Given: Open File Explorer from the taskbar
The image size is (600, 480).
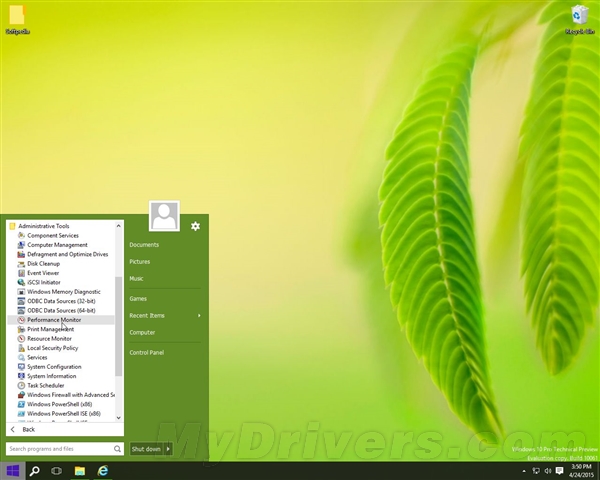Looking at the screenshot, I should (x=80, y=470).
